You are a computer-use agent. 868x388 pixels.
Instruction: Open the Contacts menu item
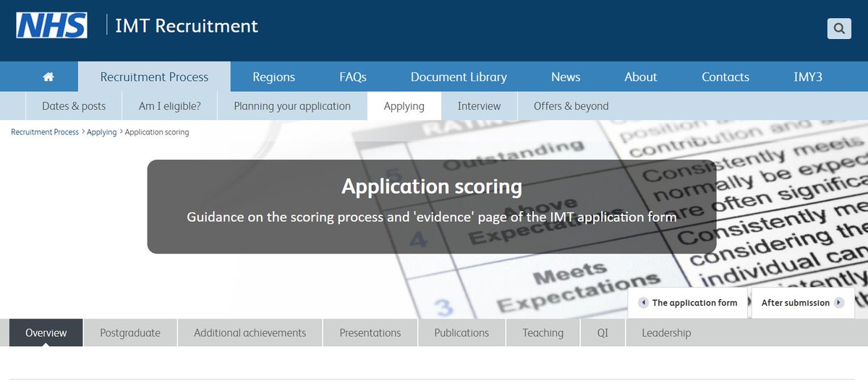coord(726,77)
